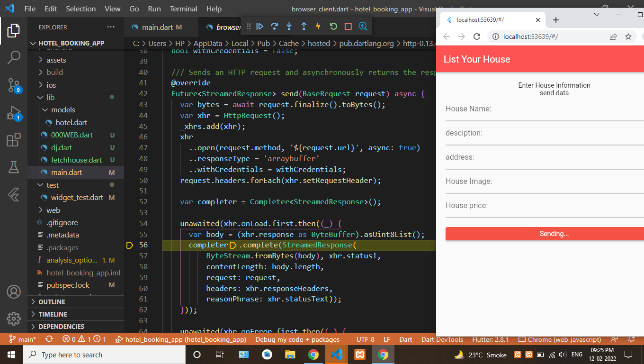
Task: Click Step Over in the debug toolbar
Action: (274, 27)
